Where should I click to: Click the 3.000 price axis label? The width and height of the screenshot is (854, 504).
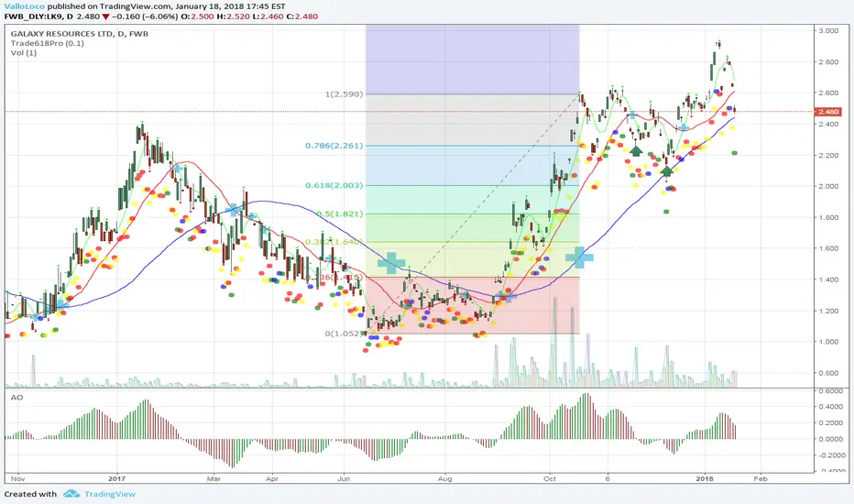point(828,31)
